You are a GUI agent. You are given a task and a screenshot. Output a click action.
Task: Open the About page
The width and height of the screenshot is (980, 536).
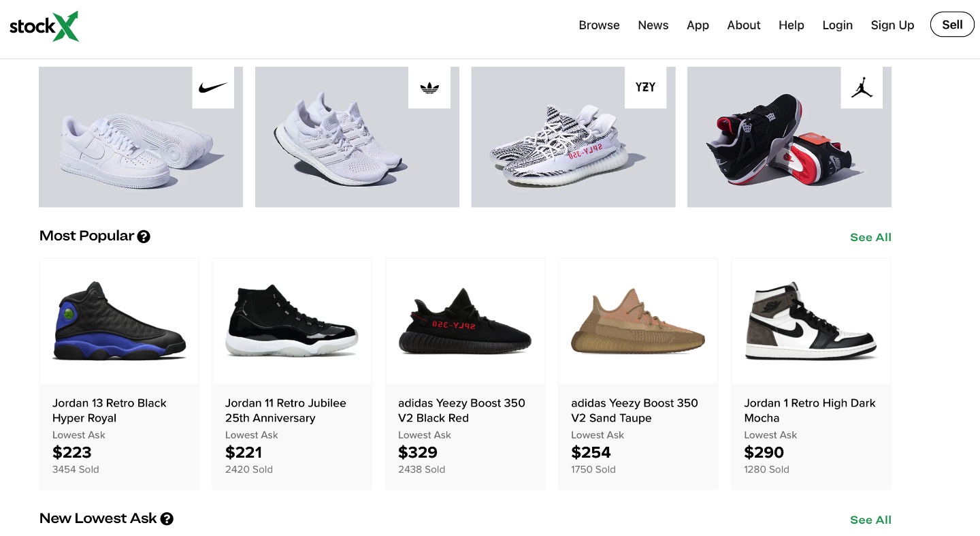(x=743, y=25)
